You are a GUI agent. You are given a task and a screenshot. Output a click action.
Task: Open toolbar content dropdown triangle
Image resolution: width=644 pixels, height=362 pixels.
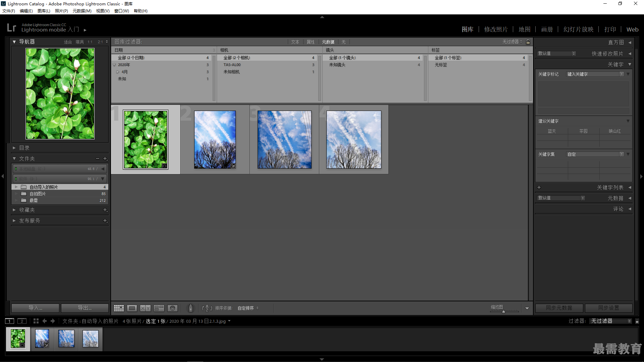pos(527,308)
